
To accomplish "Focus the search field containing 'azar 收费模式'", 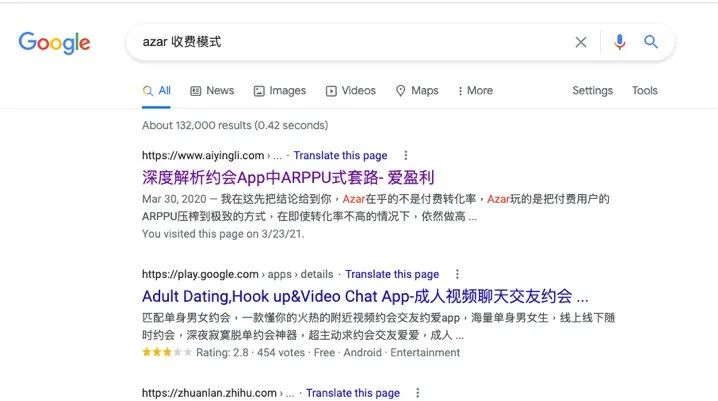I will click(348, 42).
